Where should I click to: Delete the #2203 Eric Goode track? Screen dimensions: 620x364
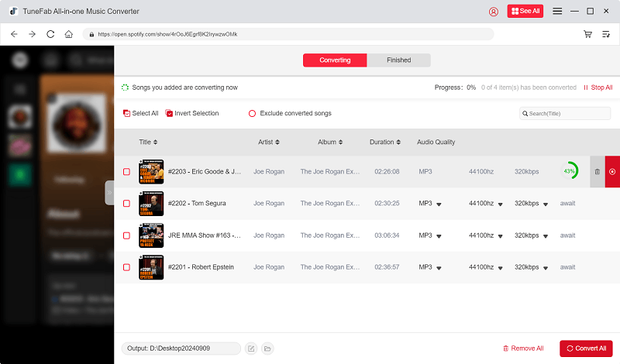597,171
